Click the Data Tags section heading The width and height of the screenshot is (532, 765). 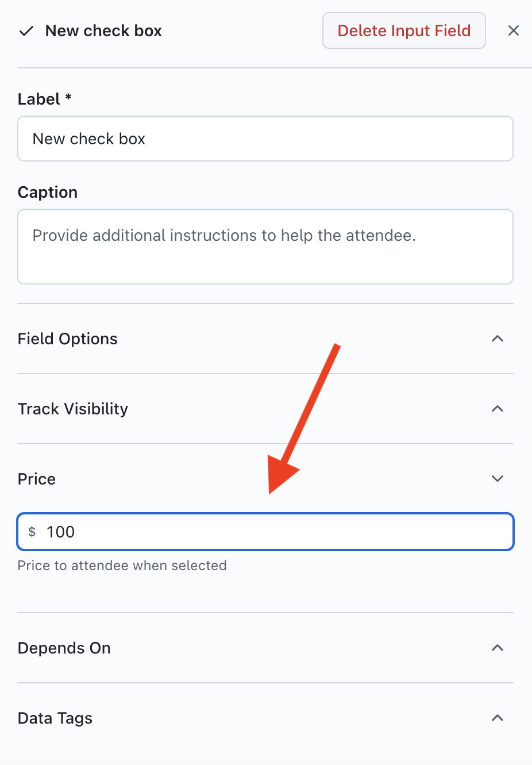55,718
